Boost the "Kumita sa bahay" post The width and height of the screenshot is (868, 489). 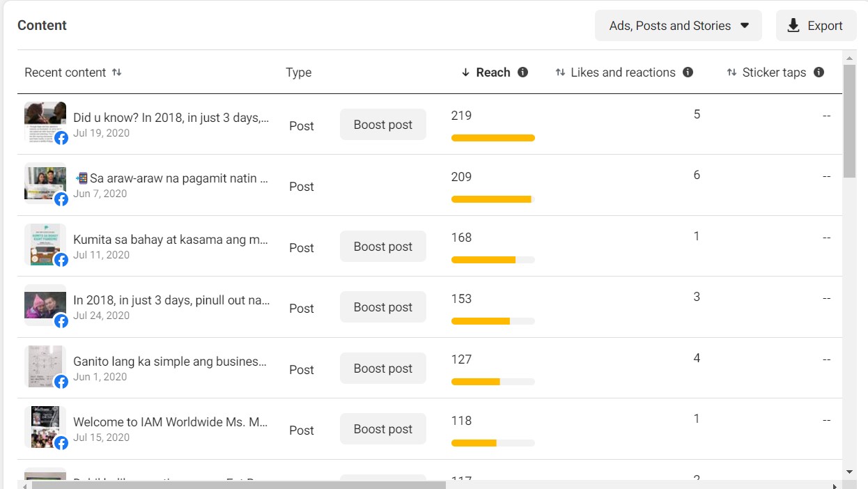click(x=382, y=247)
